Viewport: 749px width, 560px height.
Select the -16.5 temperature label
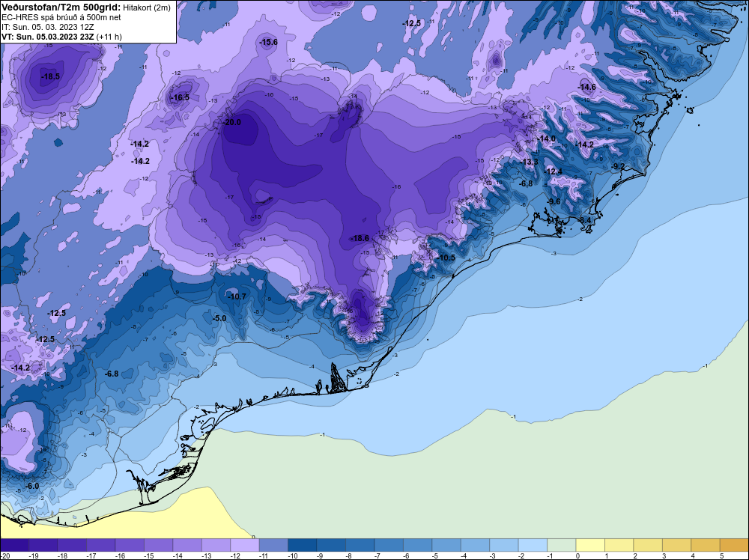pyautogui.click(x=181, y=97)
